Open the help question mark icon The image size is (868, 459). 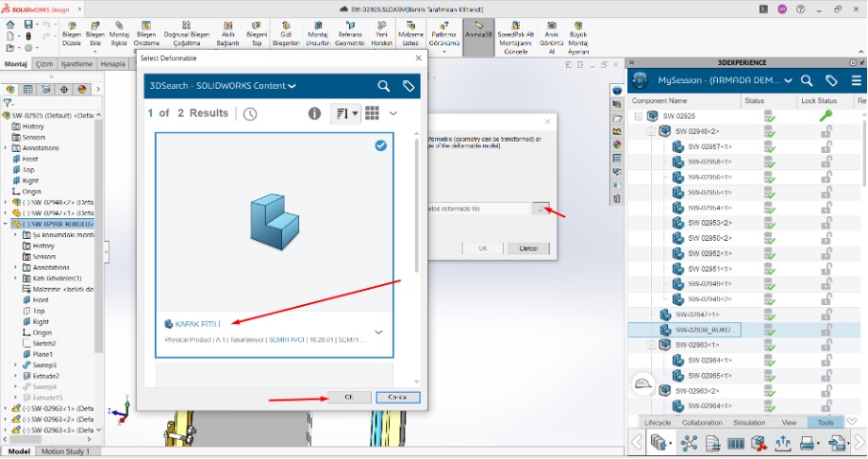point(800,10)
